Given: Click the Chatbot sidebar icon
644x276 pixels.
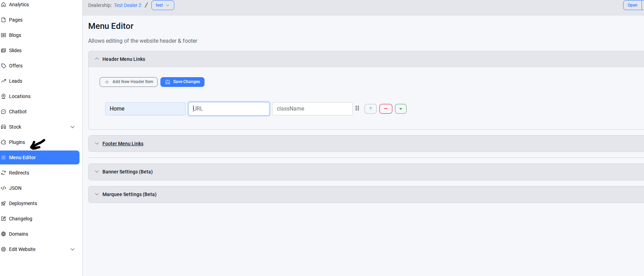Looking at the screenshot, I should coord(3,112).
